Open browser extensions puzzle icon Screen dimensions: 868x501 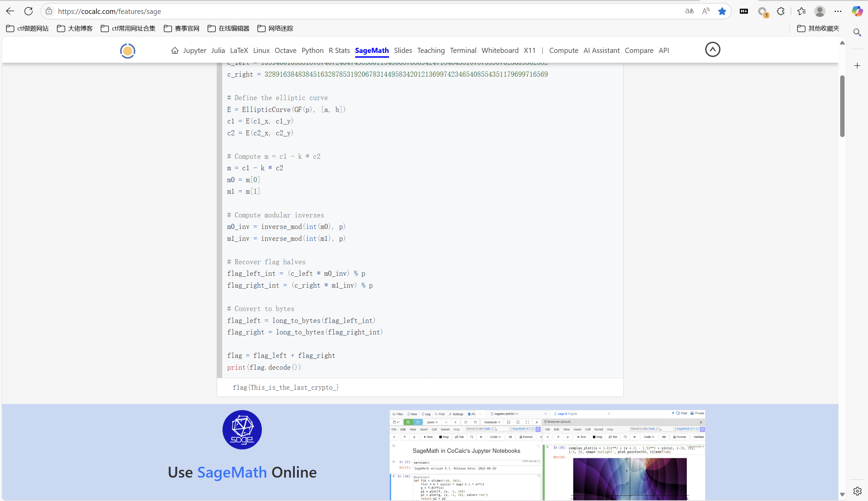pyautogui.click(x=780, y=11)
